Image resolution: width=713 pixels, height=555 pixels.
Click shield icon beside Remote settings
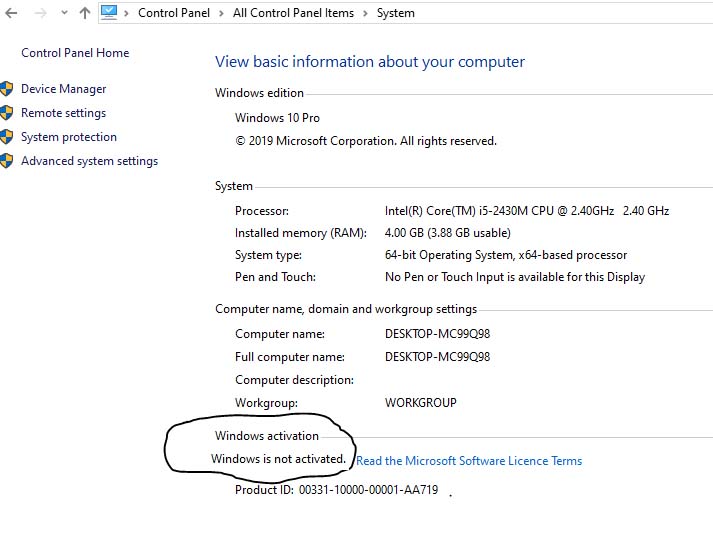[x=6, y=113]
